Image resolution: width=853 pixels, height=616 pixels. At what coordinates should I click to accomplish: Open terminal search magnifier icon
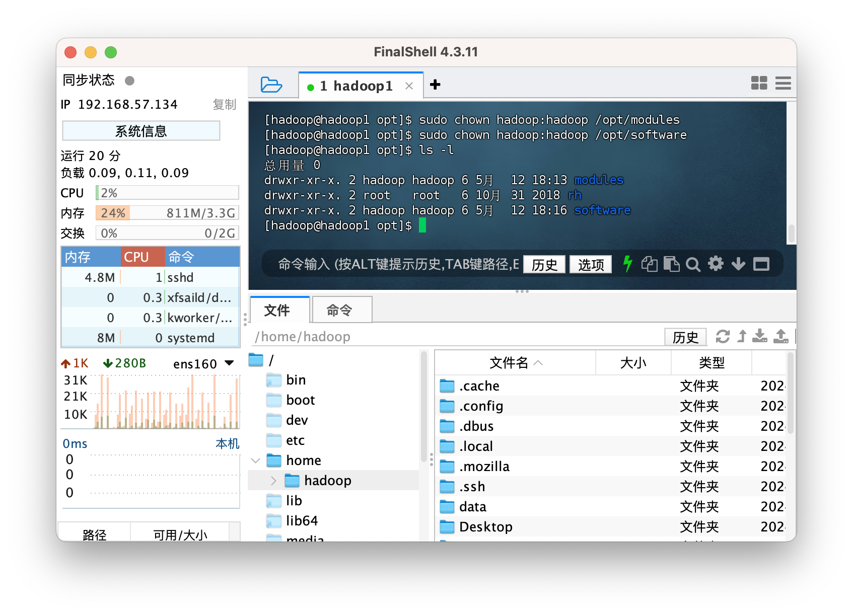(693, 264)
